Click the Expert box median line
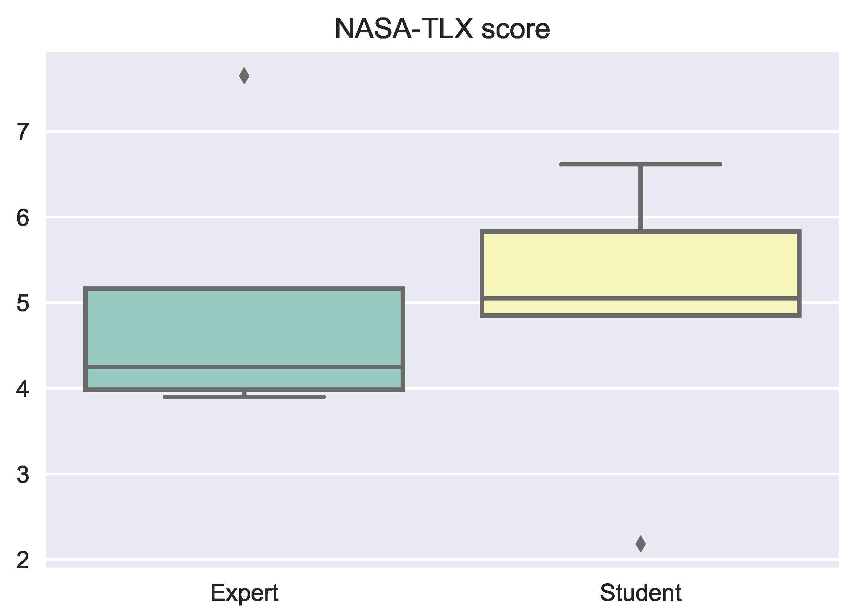The height and width of the screenshot is (616, 859). pyautogui.click(x=244, y=367)
